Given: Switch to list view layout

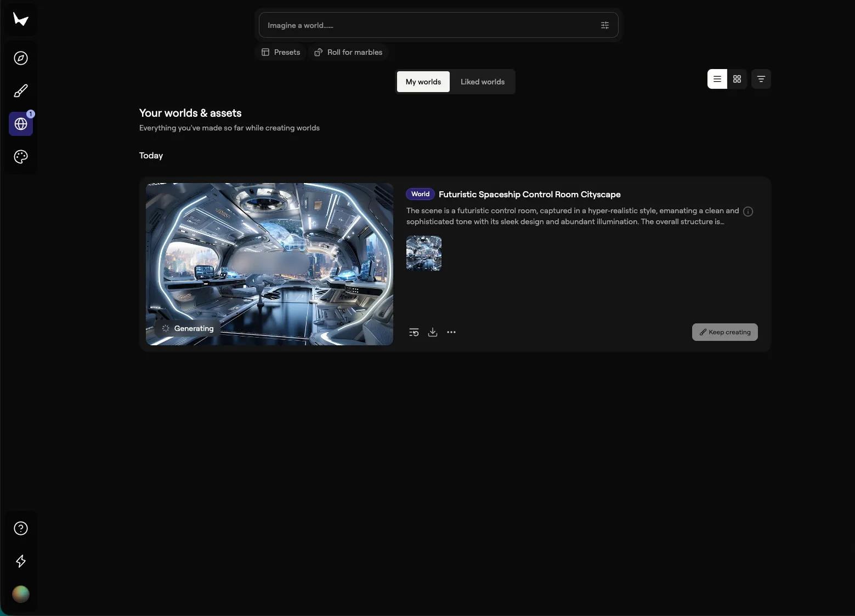Looking at the screenshot, I should (x=717, y=79).
